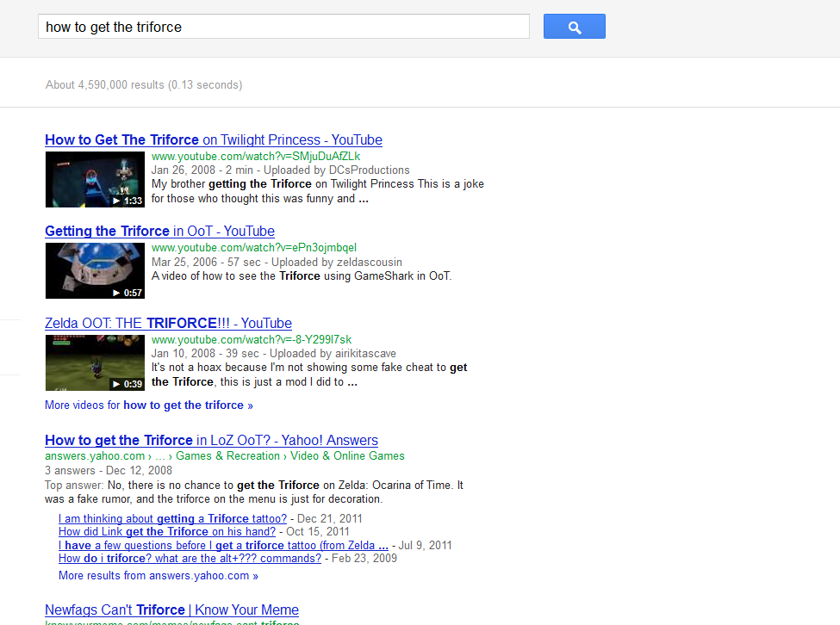The height and width of the screenshot is (625, 840).
Task: Click the URL www.youtube.com/watch?v=ePn3ojmbqeI
Action: [x=254, y=248]
